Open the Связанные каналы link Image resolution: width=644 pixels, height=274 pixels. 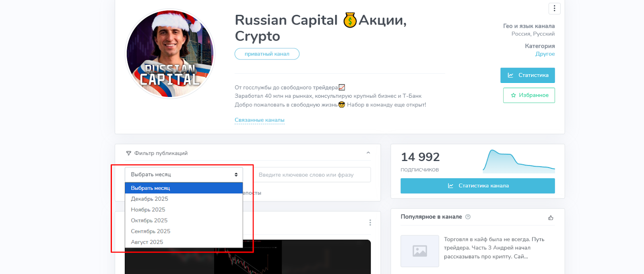pyautogui.click(x=260, y=120)
